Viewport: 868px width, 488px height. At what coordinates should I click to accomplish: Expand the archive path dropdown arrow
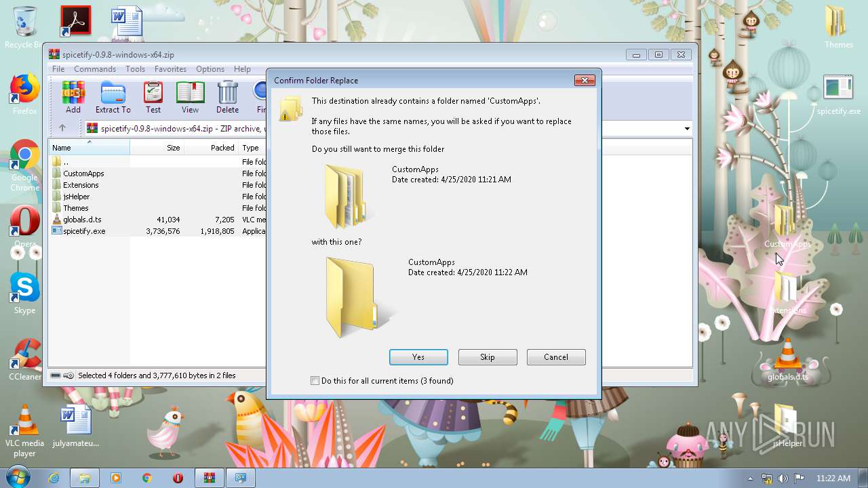tap(687, 129)
